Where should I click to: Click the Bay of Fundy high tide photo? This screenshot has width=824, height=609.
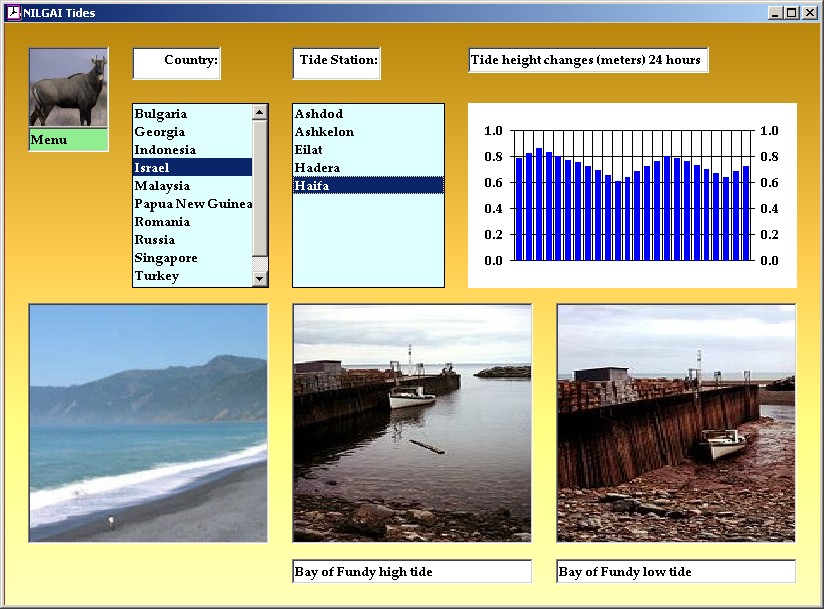coord(412,423)
